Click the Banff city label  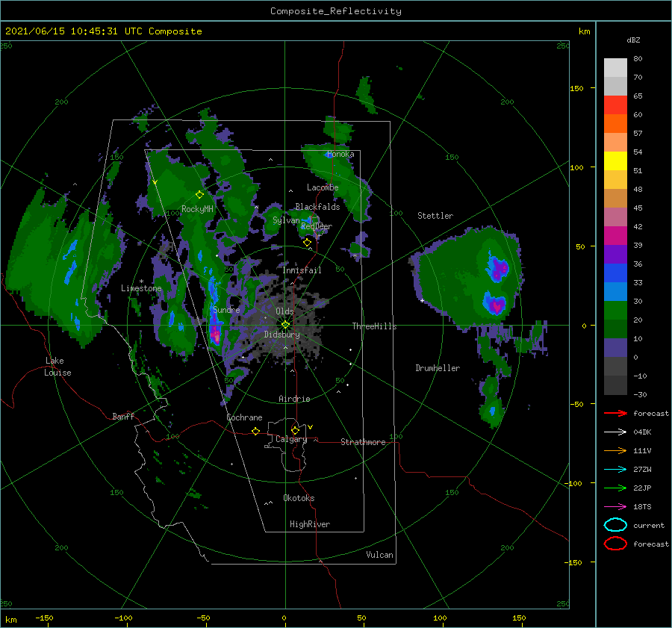pos(123,416)
